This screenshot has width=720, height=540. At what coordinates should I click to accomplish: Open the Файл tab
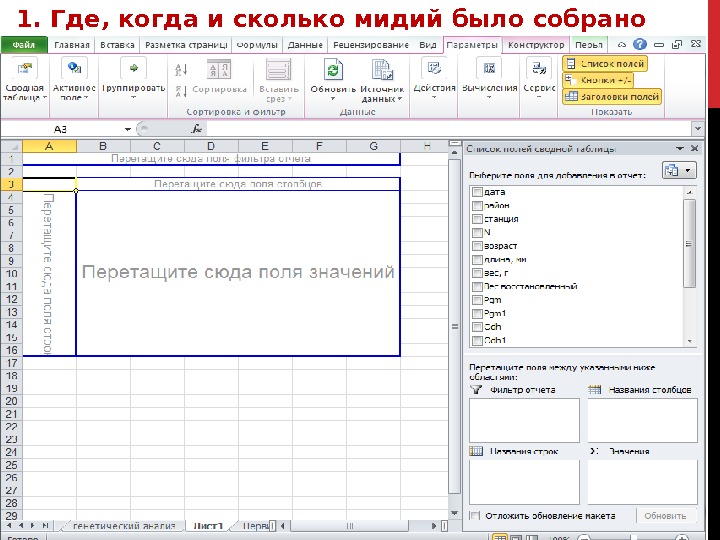click(x=24, y=45)
